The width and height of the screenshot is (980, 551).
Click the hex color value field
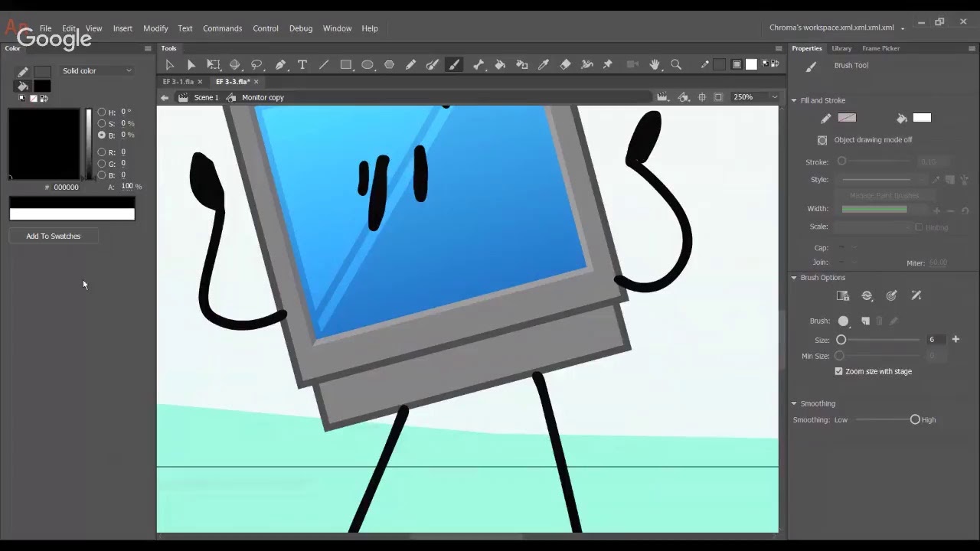(66, 187)
